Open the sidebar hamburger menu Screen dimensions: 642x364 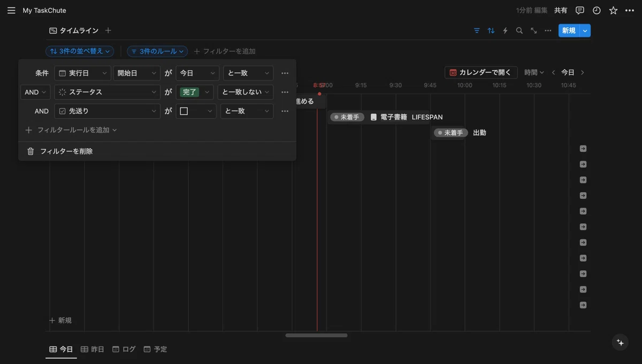pos(11,10)
